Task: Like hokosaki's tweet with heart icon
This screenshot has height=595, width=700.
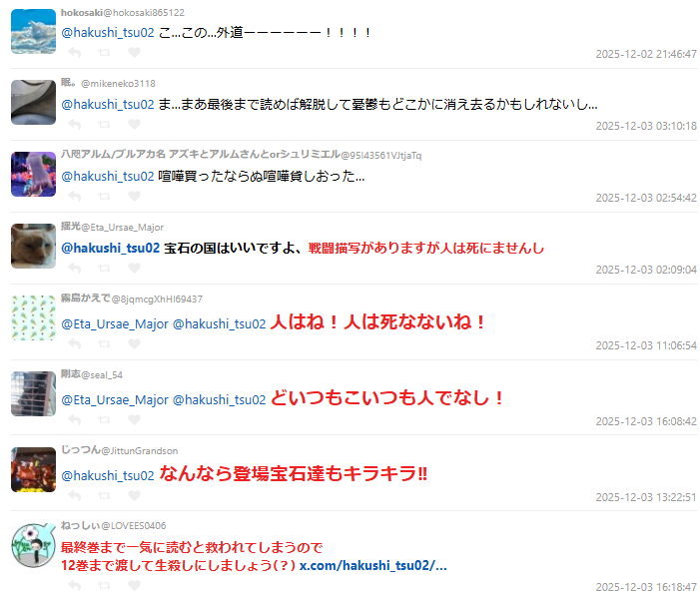Action: 134,52
